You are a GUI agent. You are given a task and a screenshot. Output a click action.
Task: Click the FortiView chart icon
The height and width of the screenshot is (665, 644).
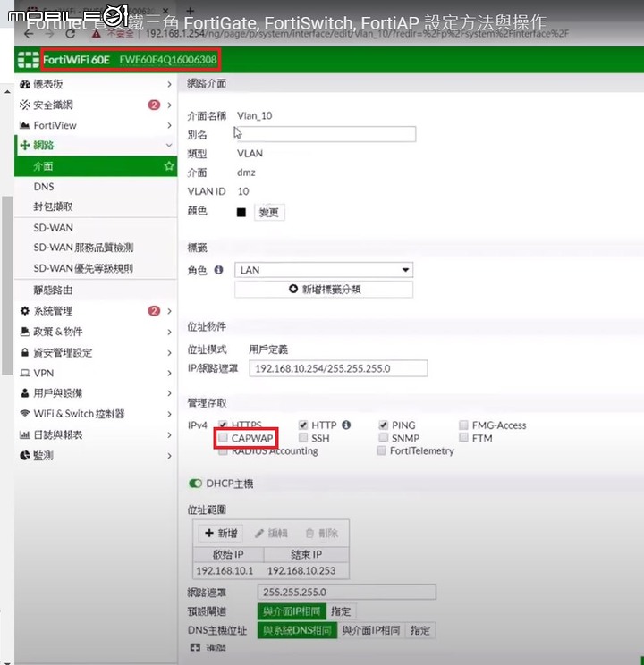pyautogui.click(x=25, y=125)
